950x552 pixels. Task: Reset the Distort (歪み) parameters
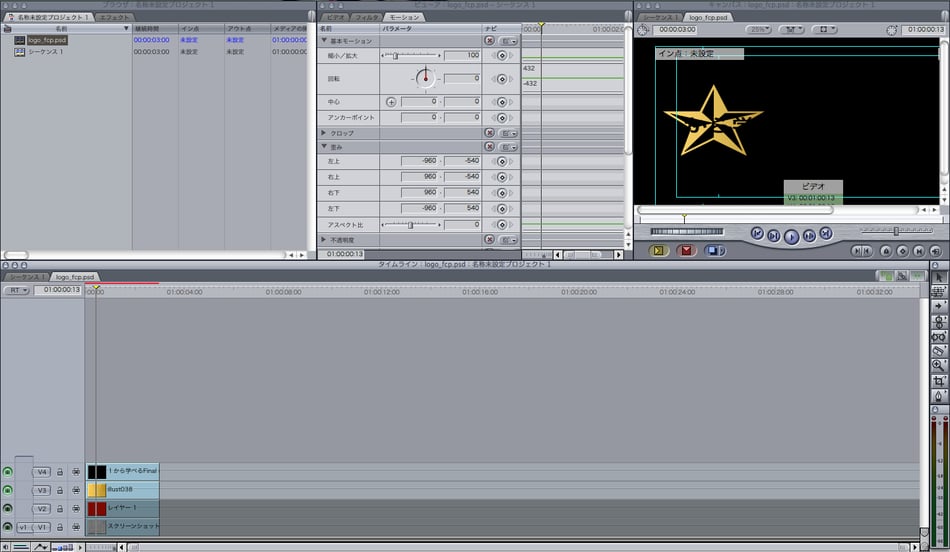coord(490,147)
